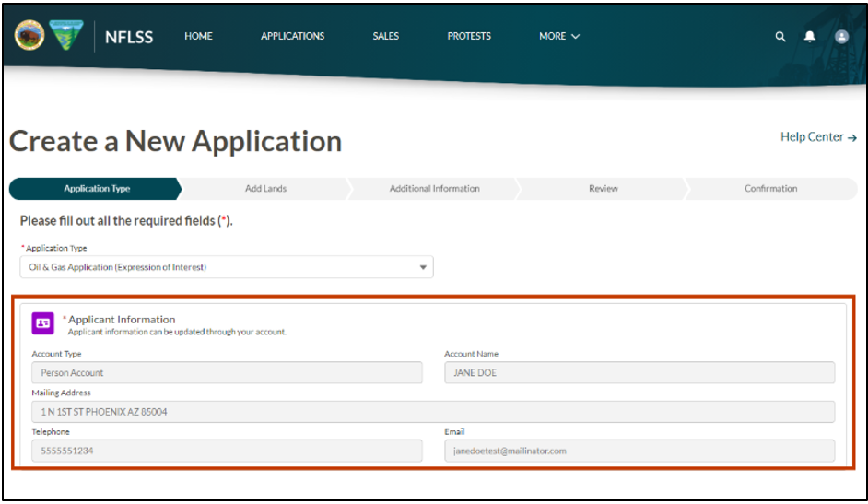
Task: Open the user profile avatar icon
Action: coord(841,37)
